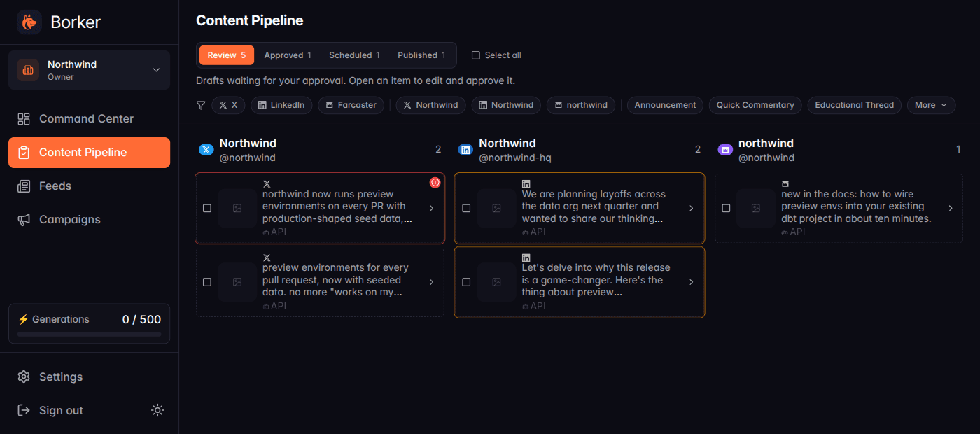Image resolution: width=980 pixels, height=434 pixels.
Task: Click the Northwind workspace building icon
Action: point(28,70)
